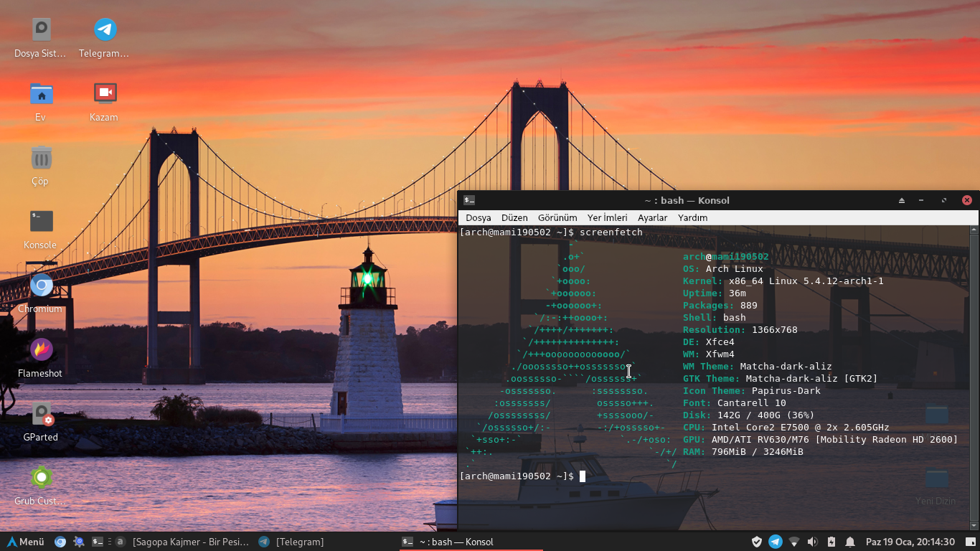Click the "Disk: 142G / 400G (36%)" line
The image size is (980, 551).
click(x=749, y=415)
